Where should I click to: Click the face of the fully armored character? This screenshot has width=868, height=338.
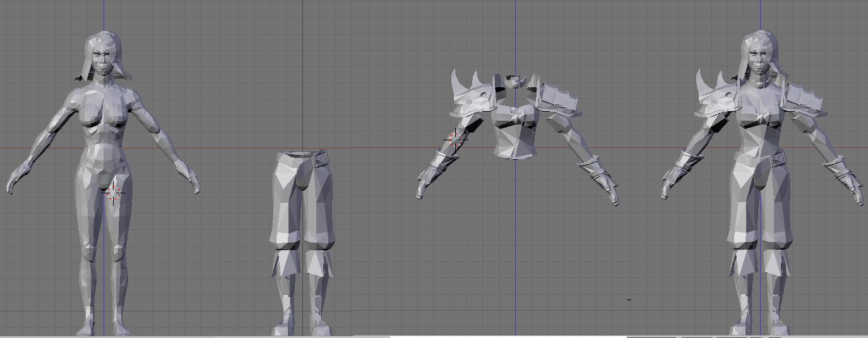pyautogui.click(x=760, y=59)
